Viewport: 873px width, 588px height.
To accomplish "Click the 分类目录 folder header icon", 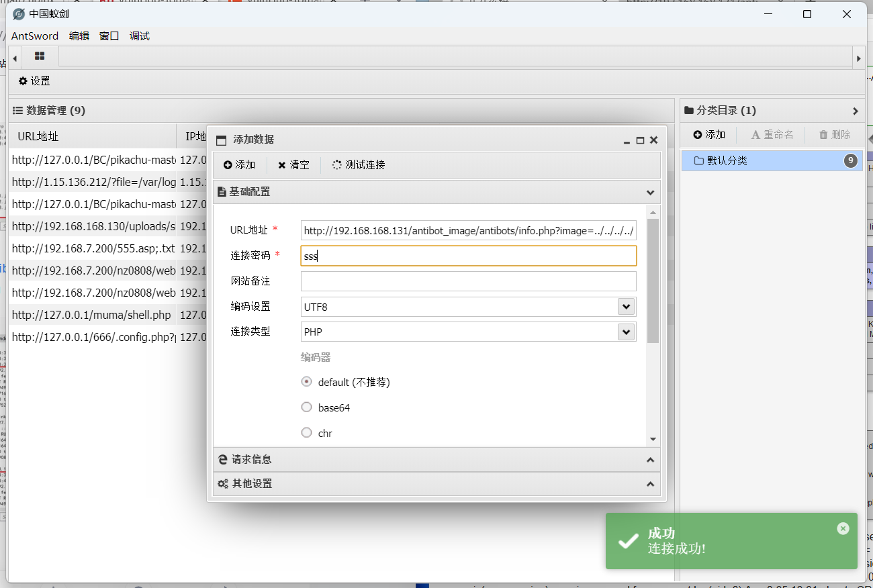I will [688, 111].
